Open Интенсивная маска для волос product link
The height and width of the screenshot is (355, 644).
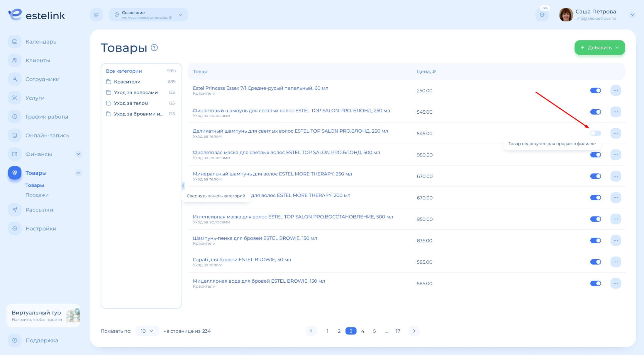tap(293, 217)
